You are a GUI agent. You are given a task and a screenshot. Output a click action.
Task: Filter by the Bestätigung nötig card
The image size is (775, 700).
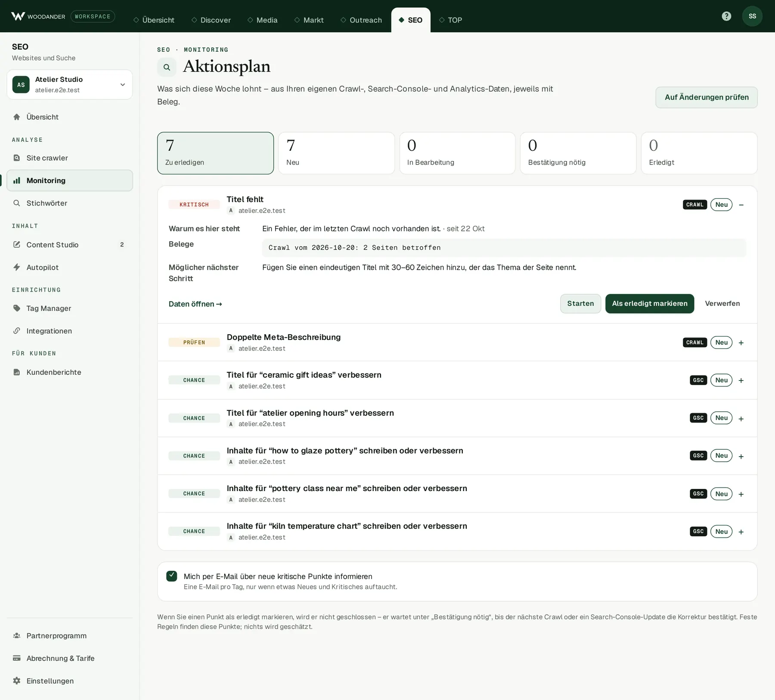(x=578, y=153)
